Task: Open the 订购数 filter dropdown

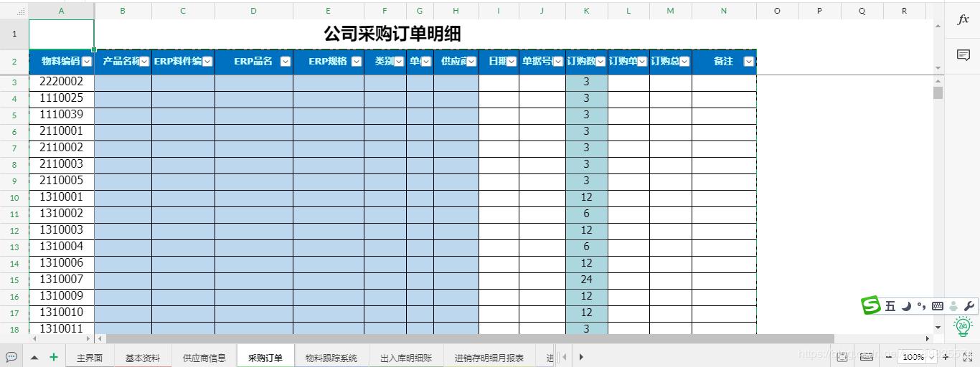Action: [x=600, y=62]
